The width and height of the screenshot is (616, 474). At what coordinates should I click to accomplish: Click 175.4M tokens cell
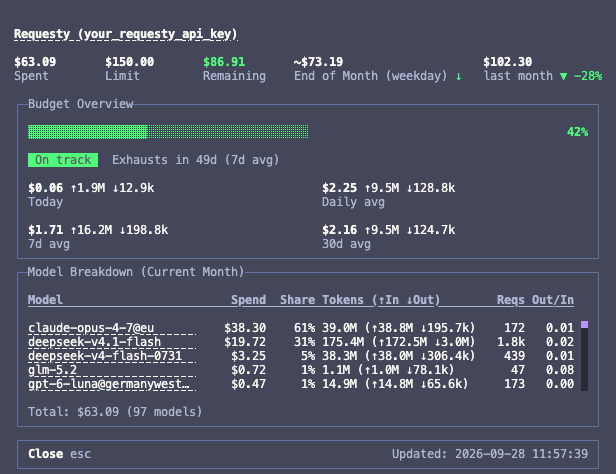click(x=399, y=342)
